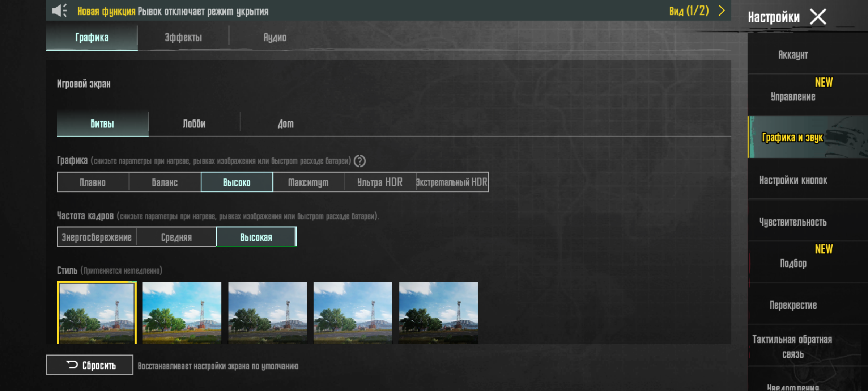Switch to the Эффекты tab

(x=183, y=37)
